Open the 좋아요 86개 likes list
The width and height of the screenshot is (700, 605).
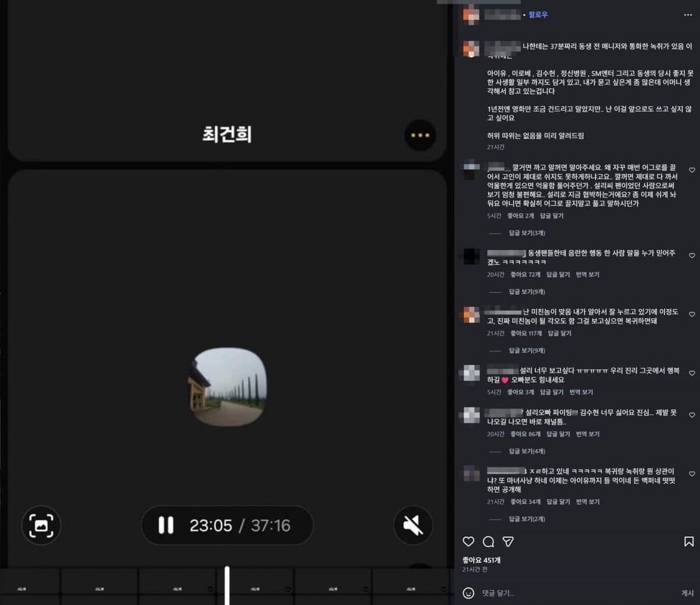pyautogui.click(x=526, y=434)
